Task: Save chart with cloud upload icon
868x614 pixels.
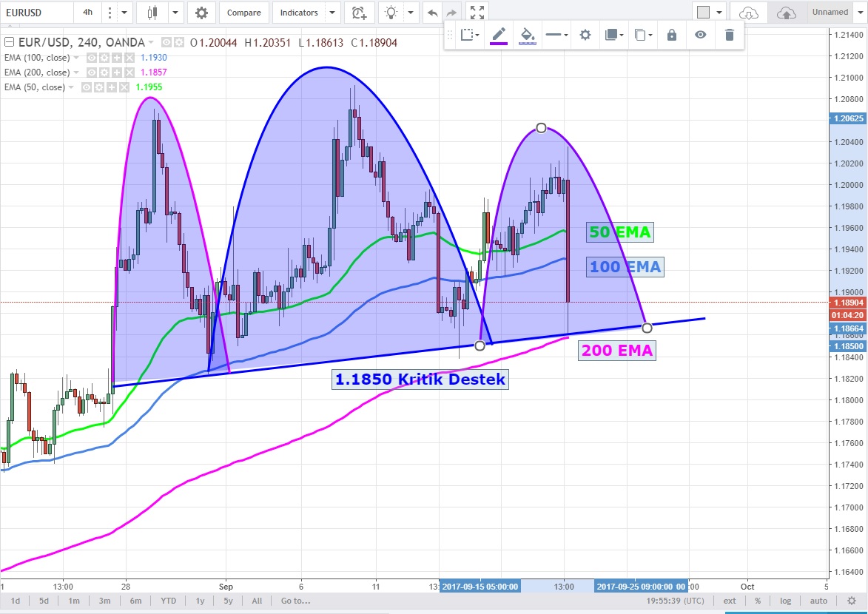Action: 786,13
